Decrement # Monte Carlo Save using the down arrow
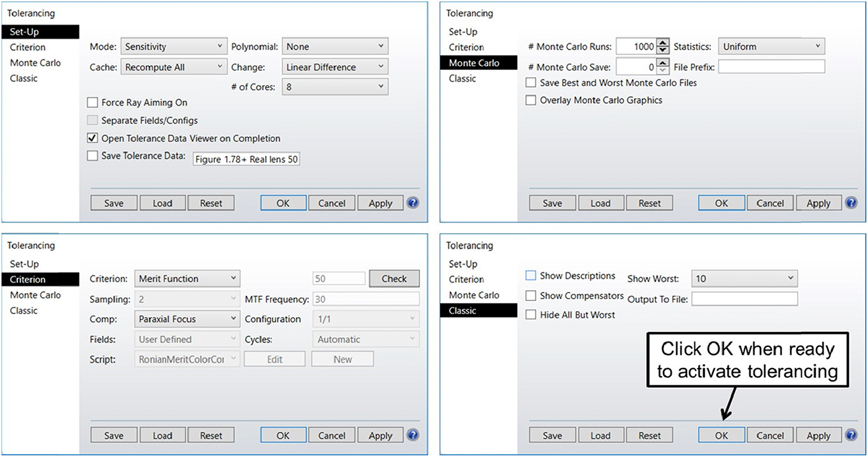The height and width of the screenshot is (457, 868). (663, 70)
